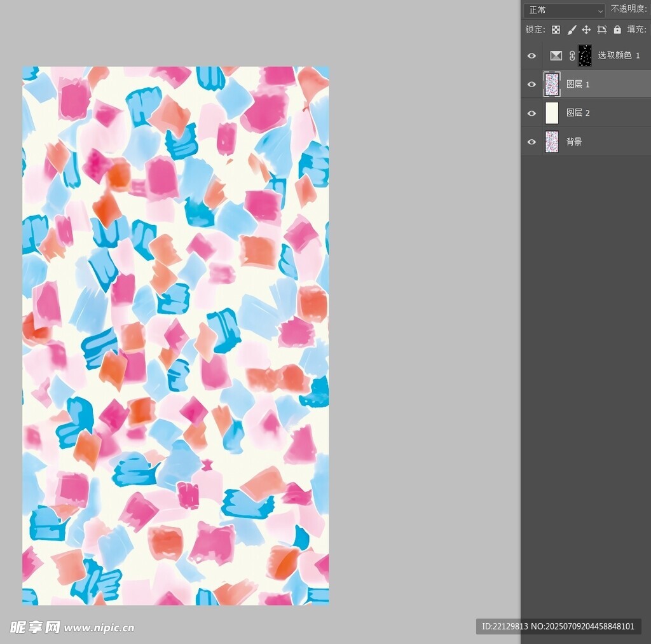Turn off the 背景 layer eye icon

point(531,142)
